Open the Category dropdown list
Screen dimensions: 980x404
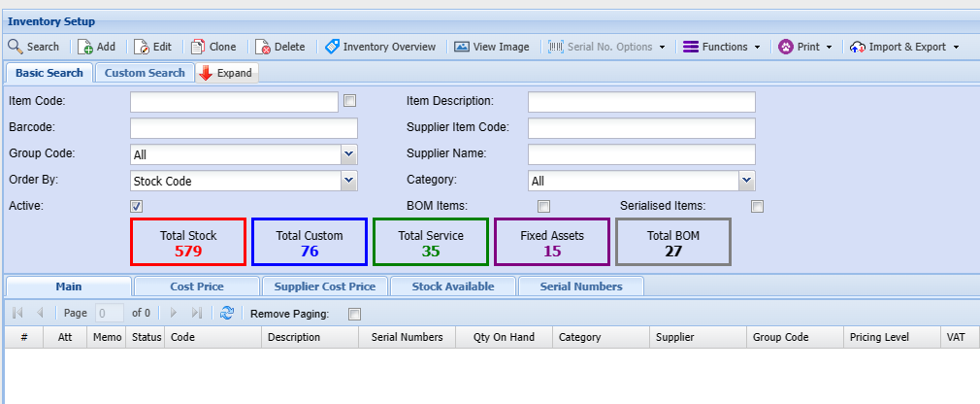(x=746, y=181)
